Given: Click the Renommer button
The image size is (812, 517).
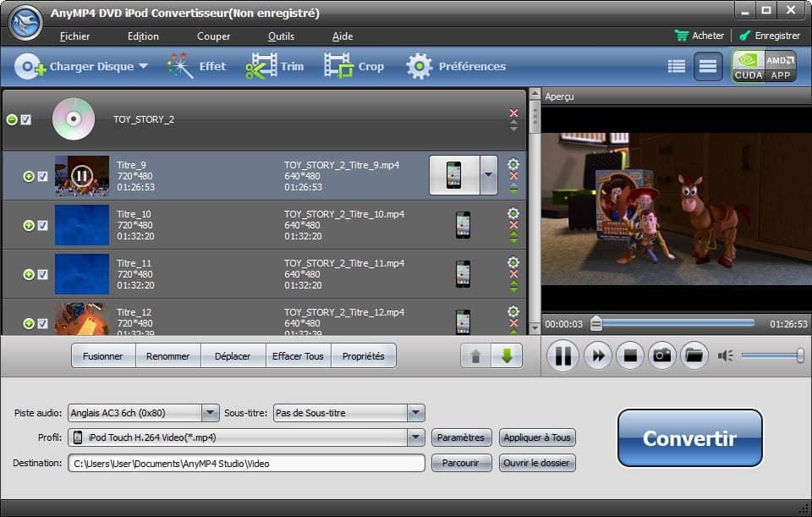Looking at the screenshot, I should 167,356.
